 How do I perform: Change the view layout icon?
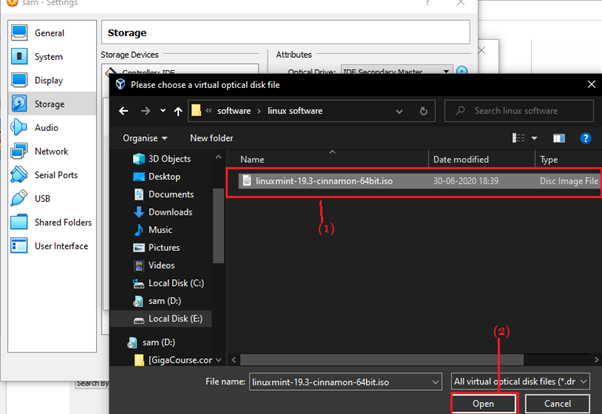tap(518, 138)
